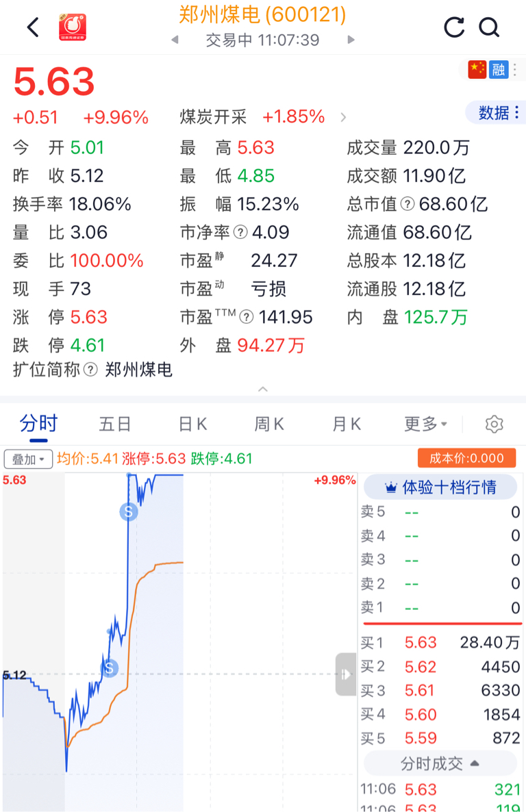Image resolution: width=526 pixels, height=812 pixels.
Task: Open chart settings gear
Action: coord(494,424)
